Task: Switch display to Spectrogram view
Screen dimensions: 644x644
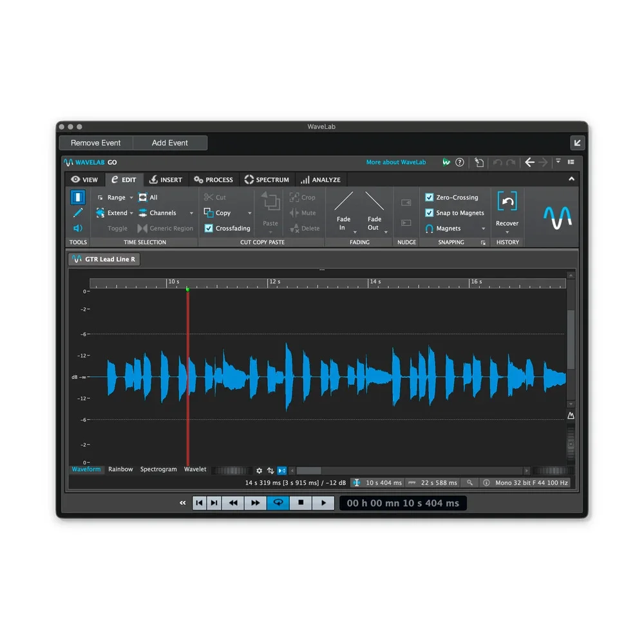Action: click(158, 469)
